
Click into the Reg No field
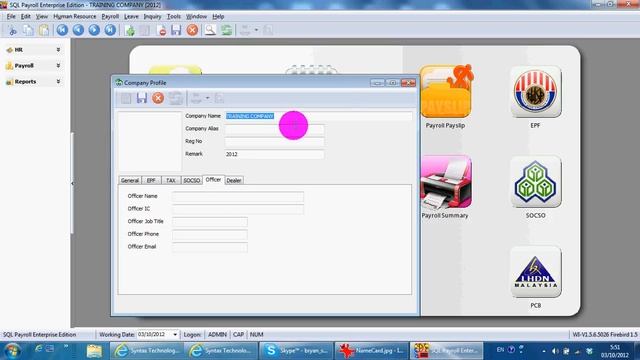point(274,142)
